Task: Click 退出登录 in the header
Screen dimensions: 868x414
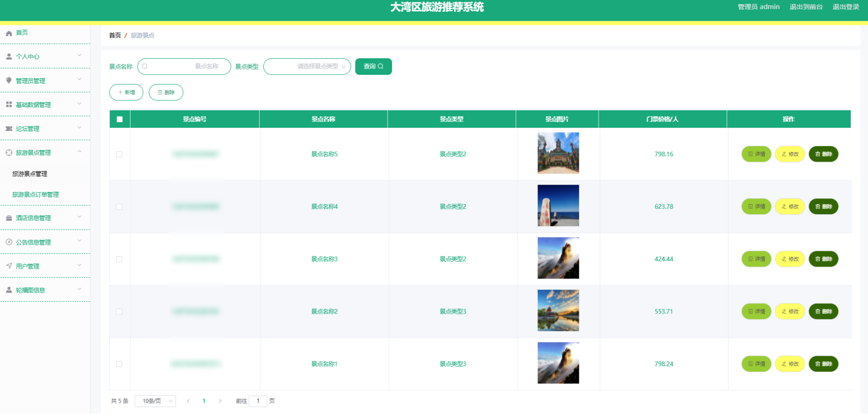Action: 846,7
